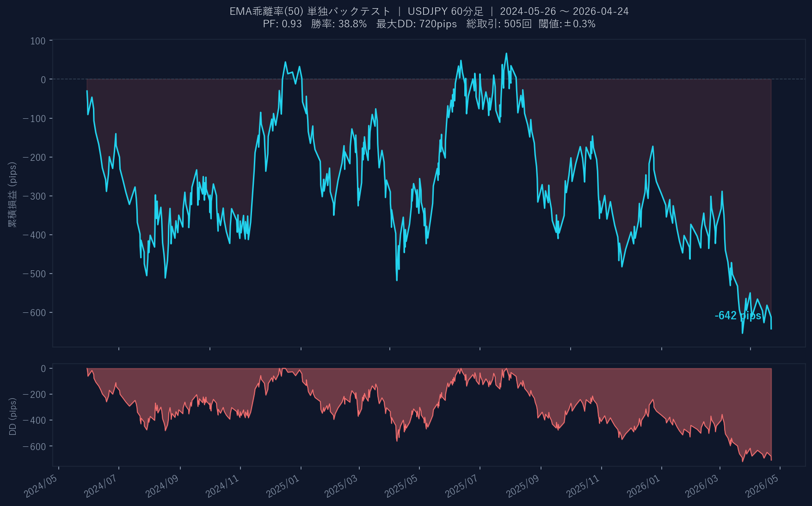
Task: Click the −400 tick on drawdown axis
Action: [x=34, y=421]
